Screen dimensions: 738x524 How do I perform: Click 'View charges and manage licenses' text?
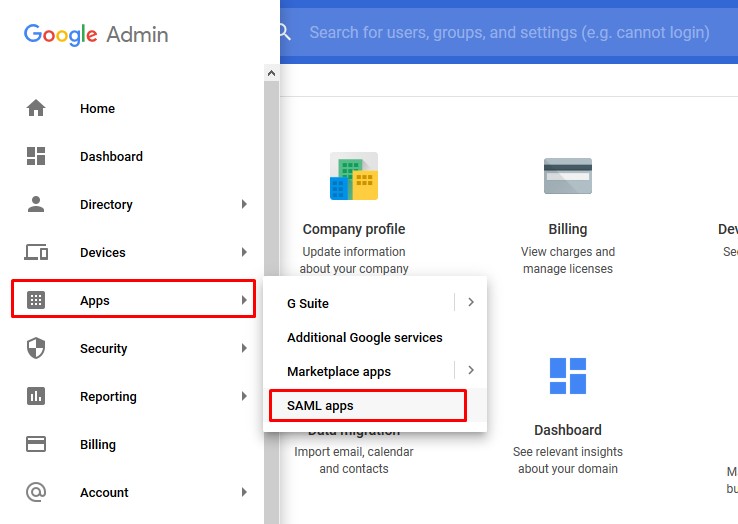click(568, 260)
